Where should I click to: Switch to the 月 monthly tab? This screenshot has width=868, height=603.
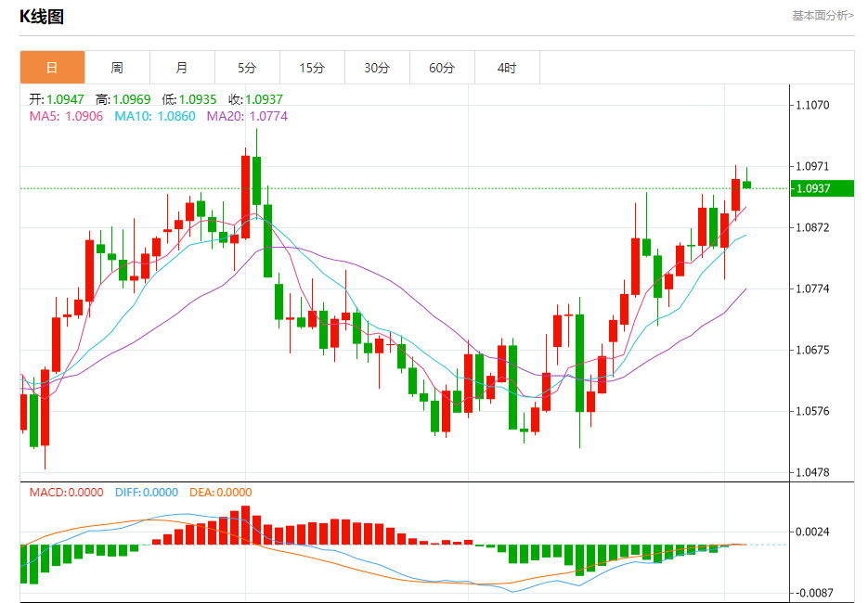[182, 68]
